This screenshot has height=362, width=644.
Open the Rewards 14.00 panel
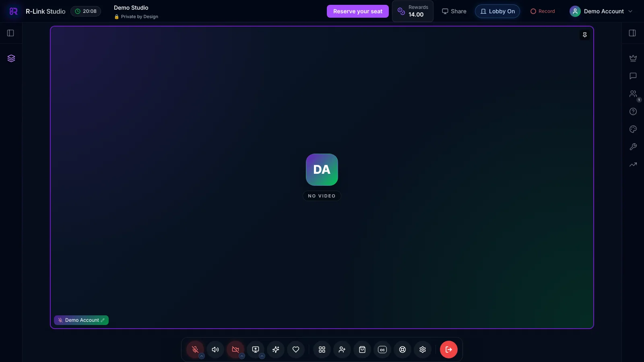coord(413,11)
